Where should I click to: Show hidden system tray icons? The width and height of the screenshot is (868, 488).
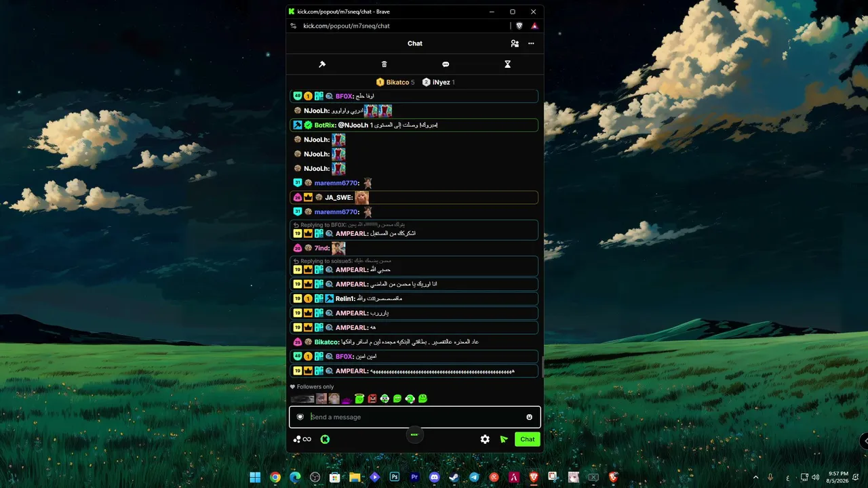click(755, 477)
